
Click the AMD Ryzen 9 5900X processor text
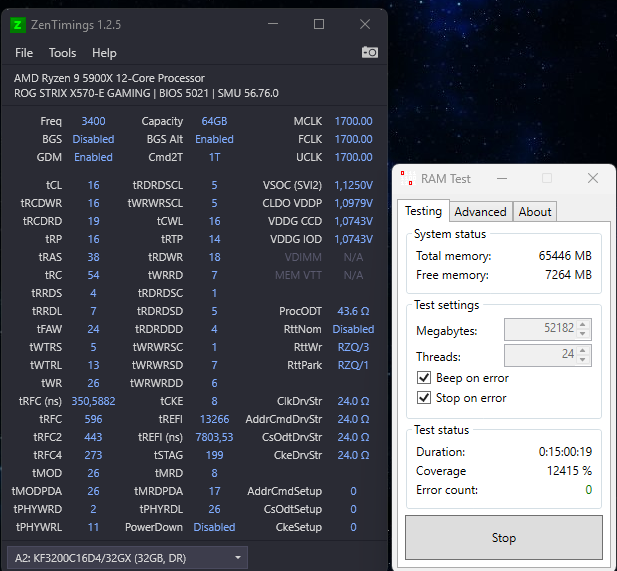(x=109, y=78)
